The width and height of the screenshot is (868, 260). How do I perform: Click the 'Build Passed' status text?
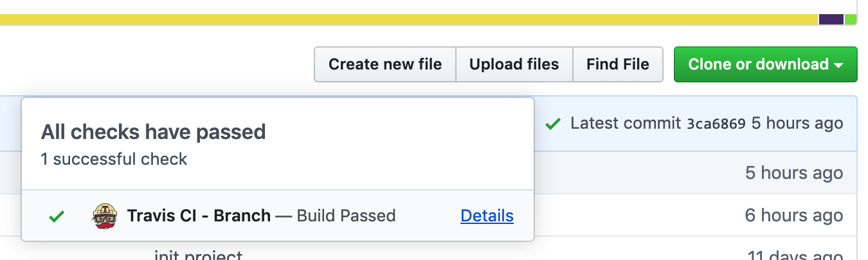point(346,216)
